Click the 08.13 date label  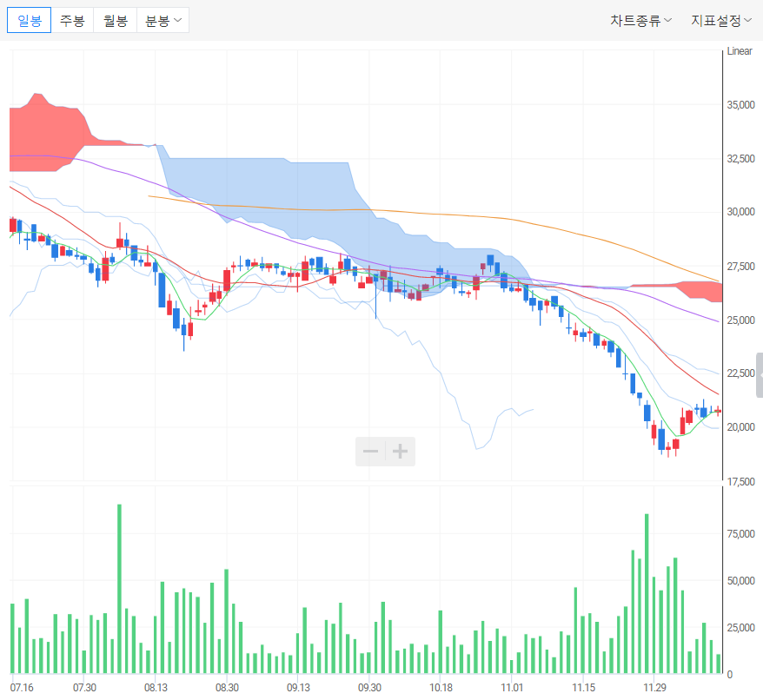pyautogui.click(x=156, y=687)
